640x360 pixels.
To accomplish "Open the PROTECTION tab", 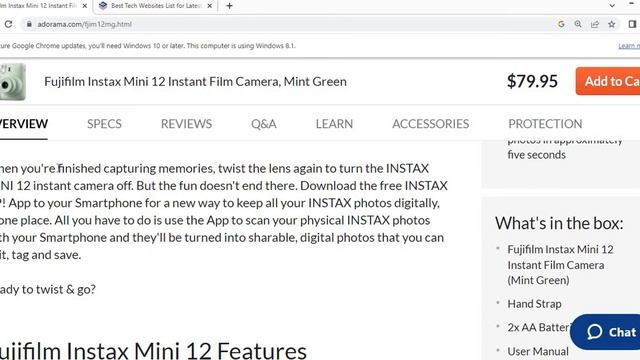I will pyautogui.click(x=545, y=124).
